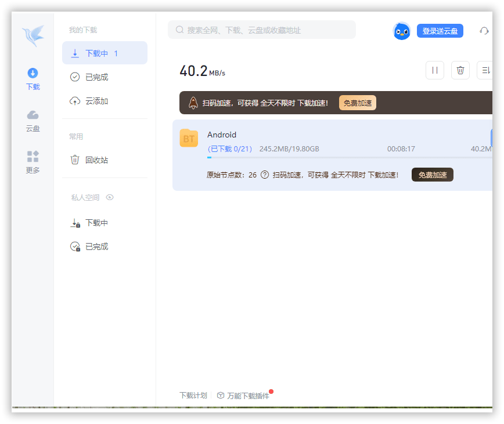Click the (已下载 0/21) file count link
Image resolution: width=504 pixels, height=424 pixels.
tap(230, 149)
